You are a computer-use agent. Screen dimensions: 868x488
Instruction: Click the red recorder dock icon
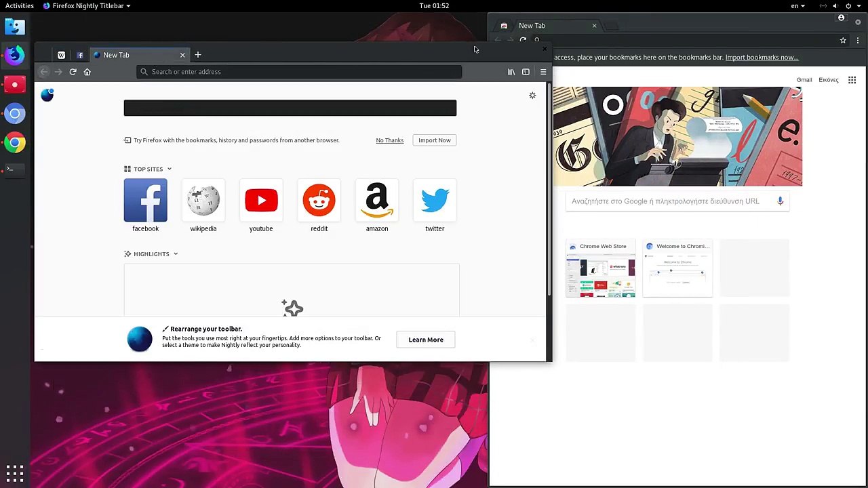coord(15,85)
